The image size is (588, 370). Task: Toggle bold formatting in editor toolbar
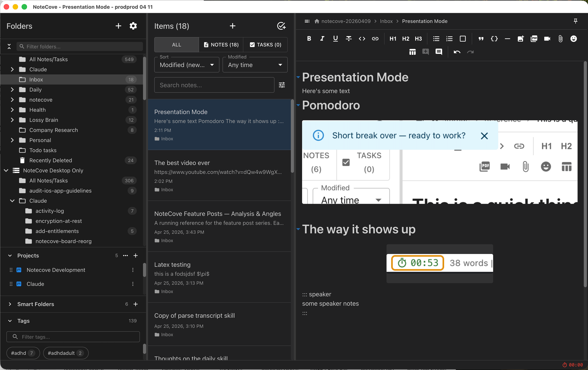[x=309, y=38]
